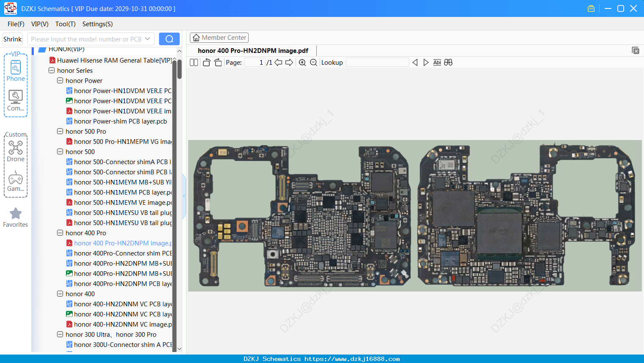This screenshot has width=644, height=363.
Task: Click the www.dzkj16888.com status bar link
Action: click(352, 359)
